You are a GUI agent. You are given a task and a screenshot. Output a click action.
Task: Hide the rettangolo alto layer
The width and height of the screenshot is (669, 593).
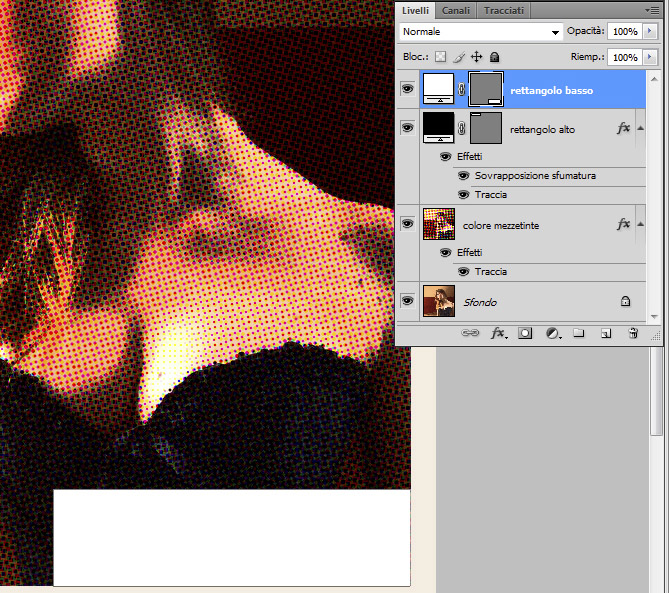[x=407, y=128]
